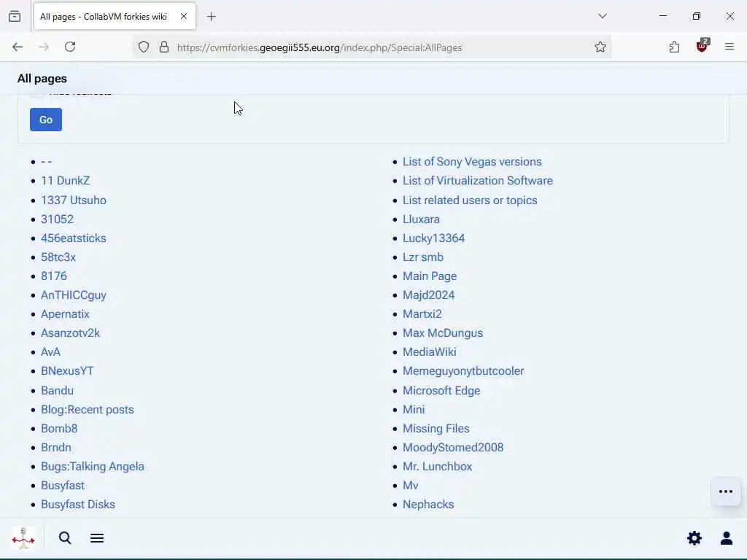
Task: Open the Mr. Lunchbox page
Action: 438,466
